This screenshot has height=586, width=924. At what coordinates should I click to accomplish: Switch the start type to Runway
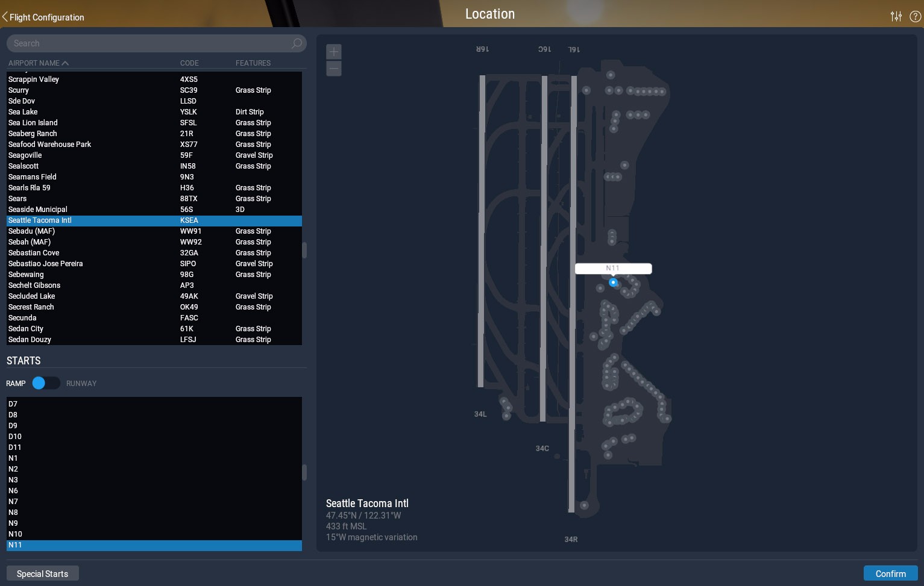tap(46, 383)
